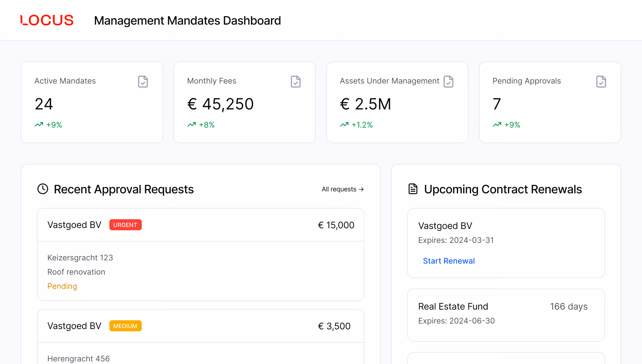Click the MEDIUM badge on Vastgoed BV
The width and height of the screenshot is (642, 364).
[125, 326]
